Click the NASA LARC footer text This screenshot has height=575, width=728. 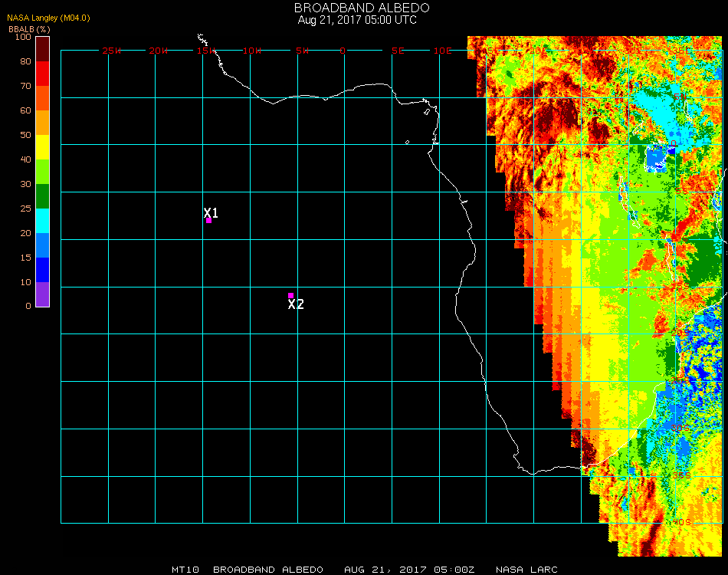[526, 570]
